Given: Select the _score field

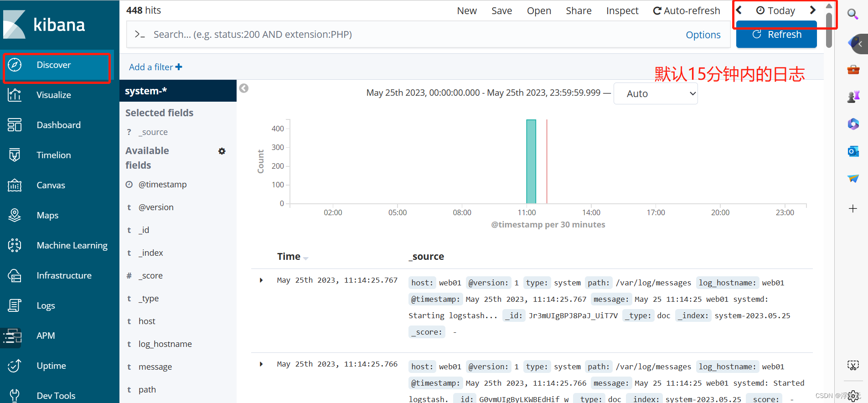Looking at the screenshot, I should tap(150, 275).
